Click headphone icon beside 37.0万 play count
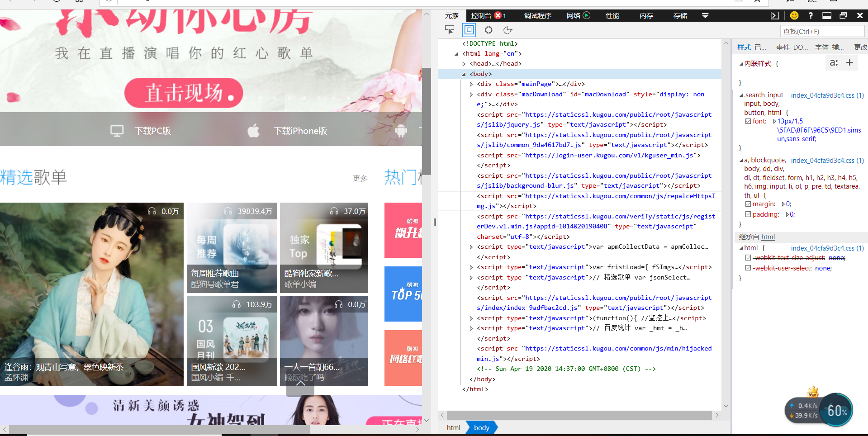 [334, 211]
